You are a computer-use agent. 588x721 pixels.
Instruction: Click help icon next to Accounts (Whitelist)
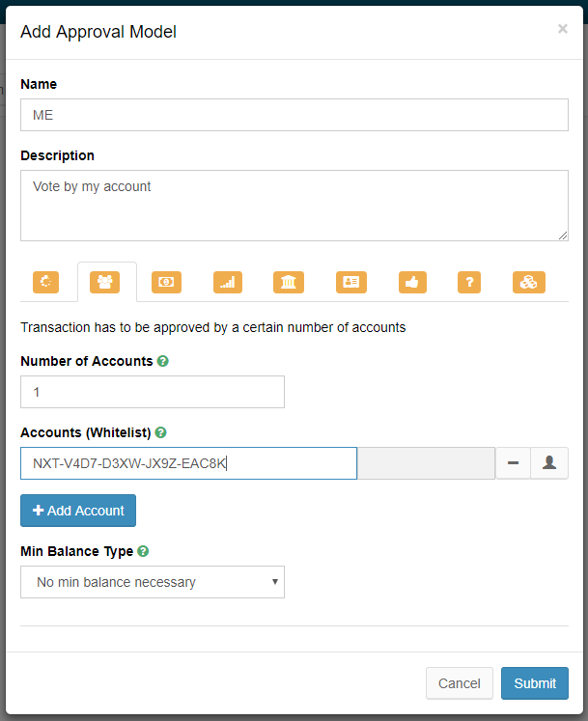pos(160,432)
